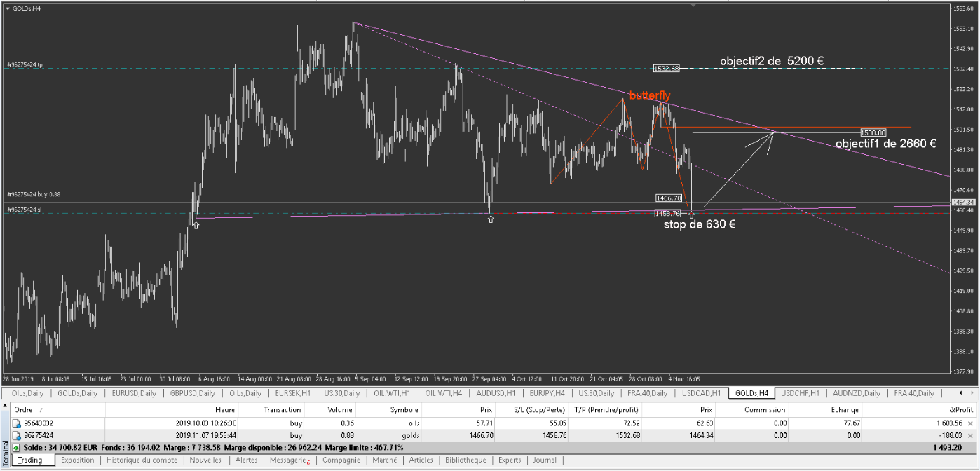Close the Terminal panel
Image resolution: width=980 pixels, height=471 pixels.
(4, 405)
